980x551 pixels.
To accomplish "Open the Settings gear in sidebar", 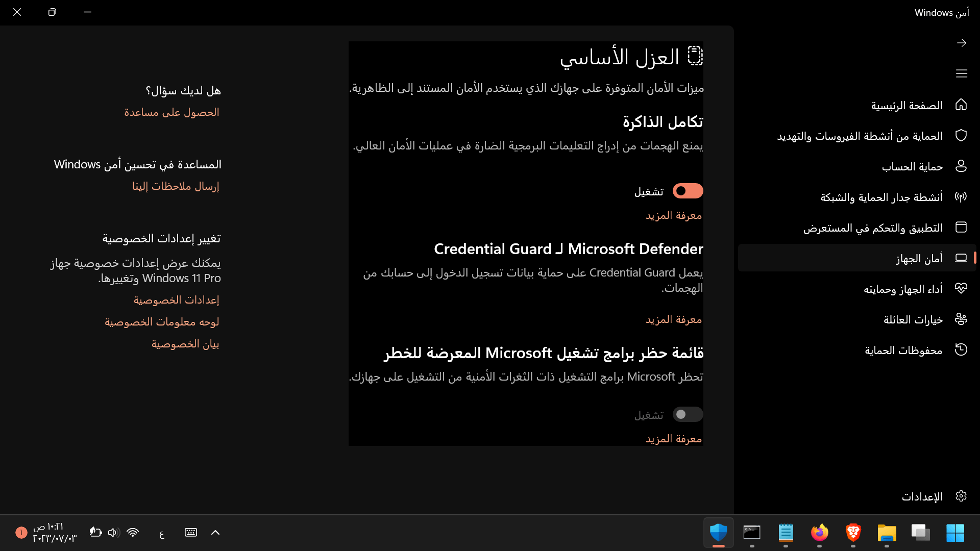I will click(x=961, y=496).
